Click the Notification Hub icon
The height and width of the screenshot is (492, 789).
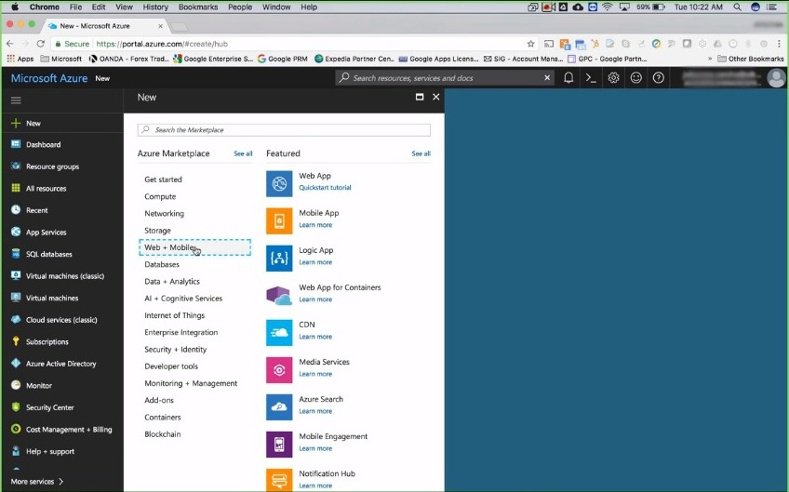(x=279, y=480)
